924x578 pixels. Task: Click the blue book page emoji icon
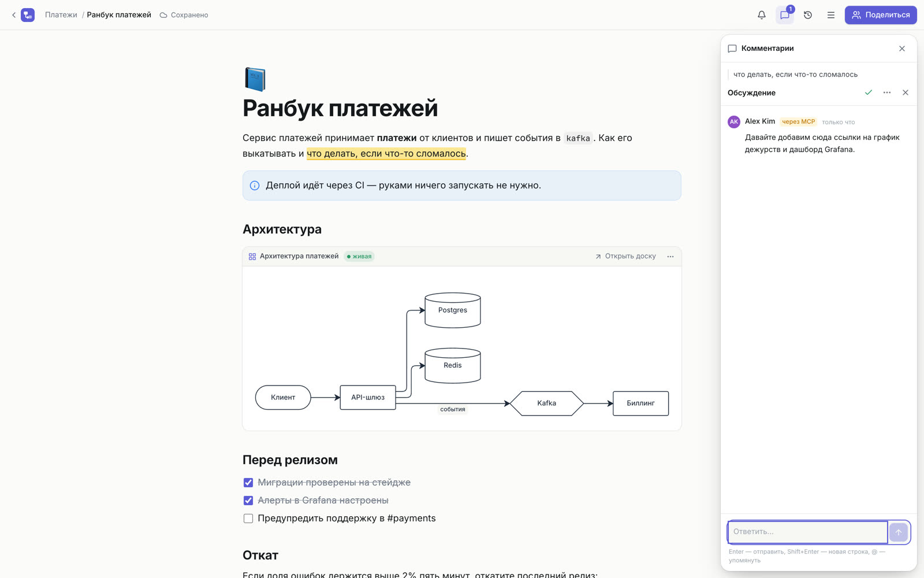(255, 79)
